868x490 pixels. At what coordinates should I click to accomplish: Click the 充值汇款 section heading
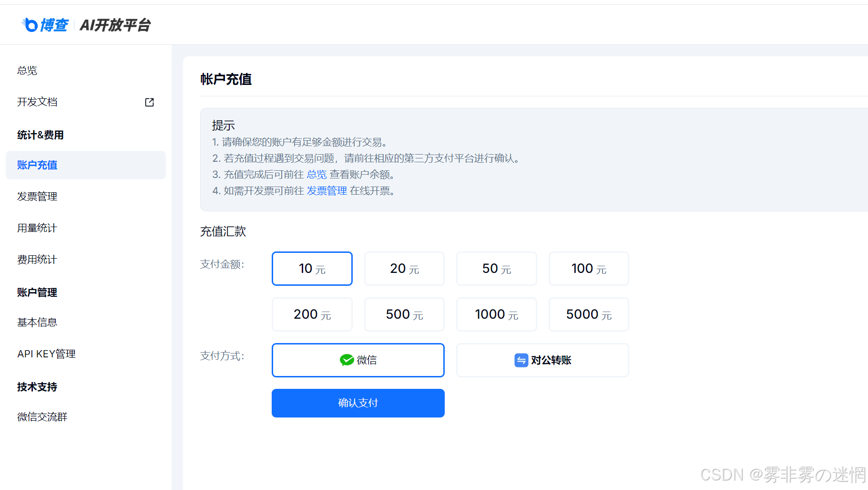pyautogui.click(x=223, y=231)
